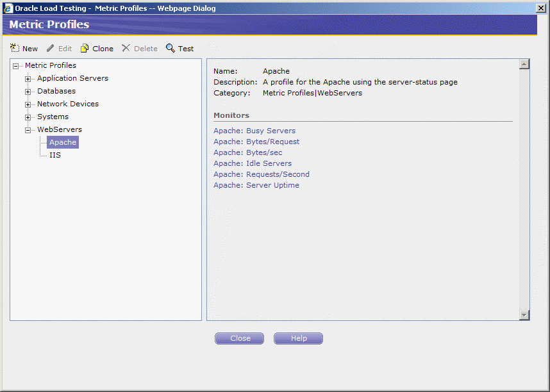Collapse the WebServers node
The height and width of the screenshot is (392, 550).
coord(28,130)
